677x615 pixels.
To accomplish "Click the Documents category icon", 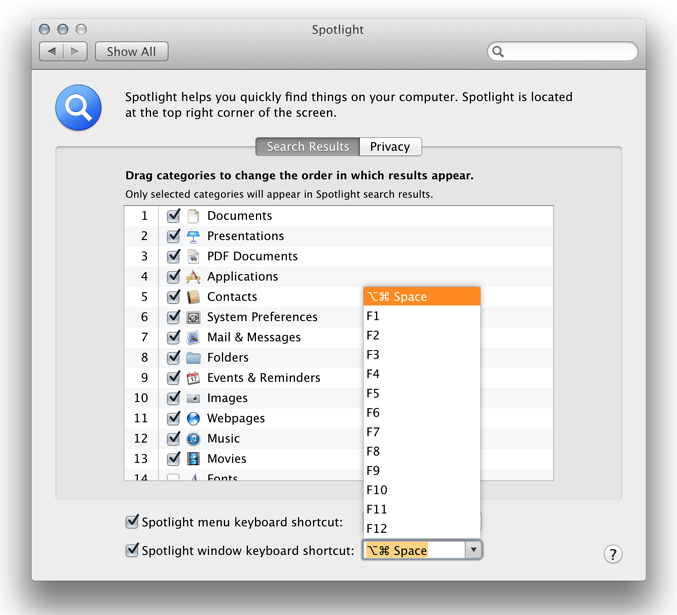I will point(193,216).
